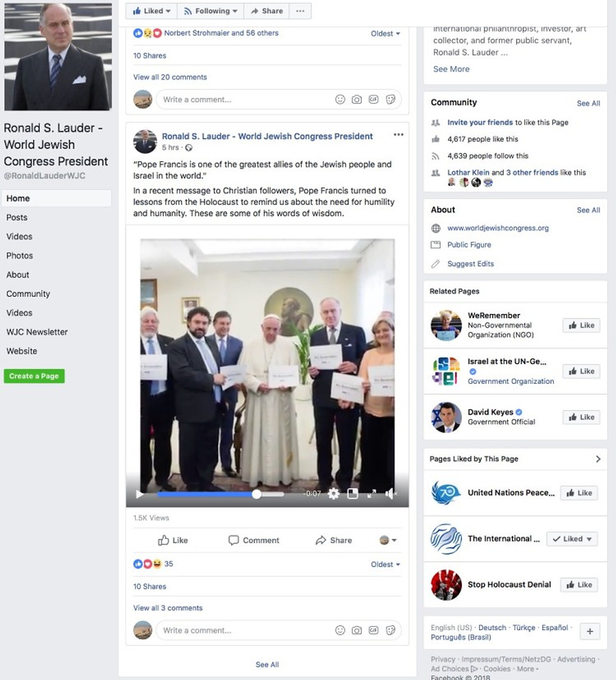Click Comment button under the video
The height and width of the screenshot is (680, 616).
(254, 540)
